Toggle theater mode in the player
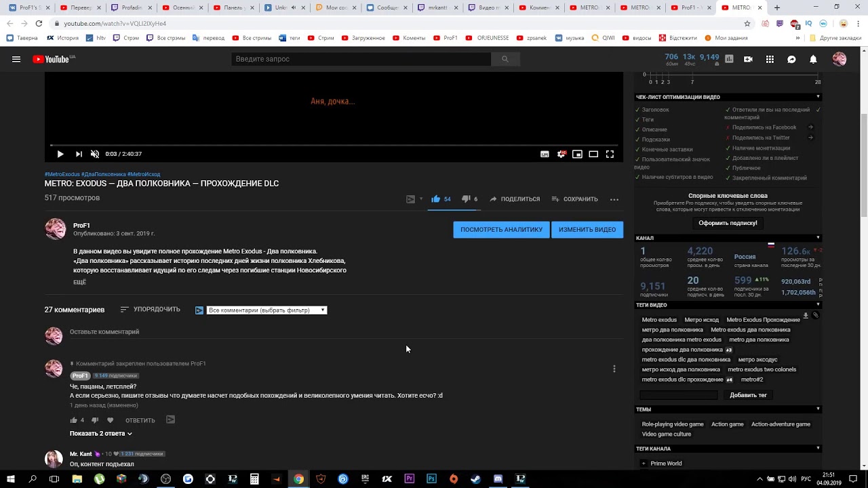Viewport: 868px width, 488px height. (593, 154)
